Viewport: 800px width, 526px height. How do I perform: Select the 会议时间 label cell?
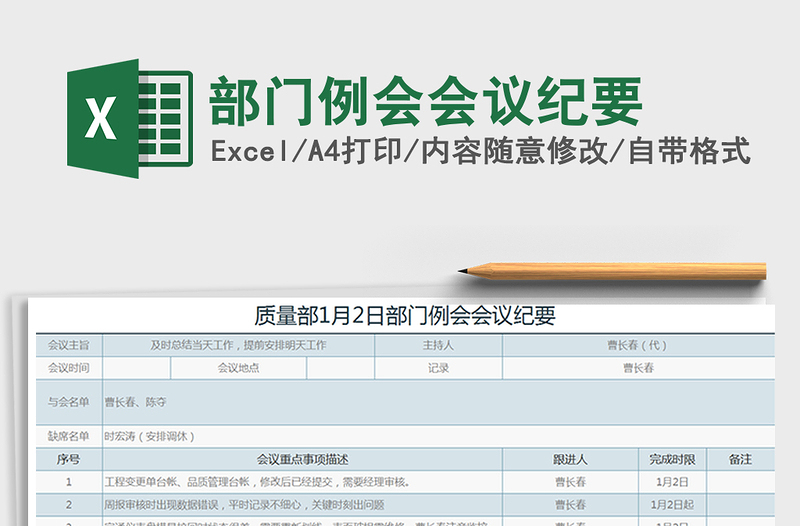69,368
